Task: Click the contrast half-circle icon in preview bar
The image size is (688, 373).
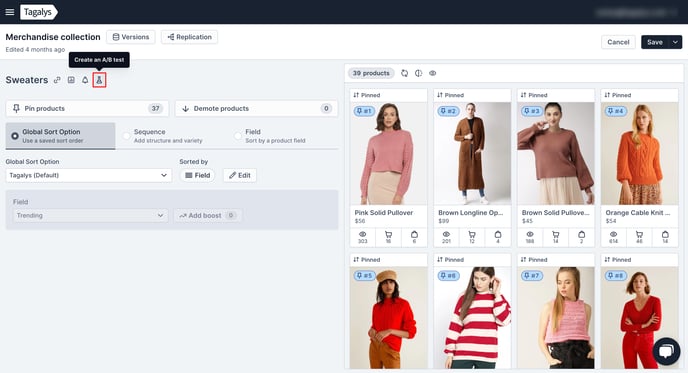Action: [419, 73]
